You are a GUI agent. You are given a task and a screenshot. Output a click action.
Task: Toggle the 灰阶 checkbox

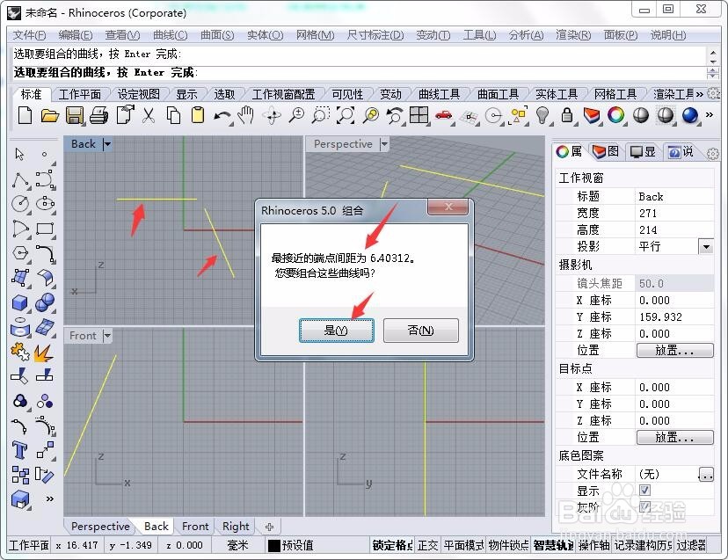pos(644,506)
